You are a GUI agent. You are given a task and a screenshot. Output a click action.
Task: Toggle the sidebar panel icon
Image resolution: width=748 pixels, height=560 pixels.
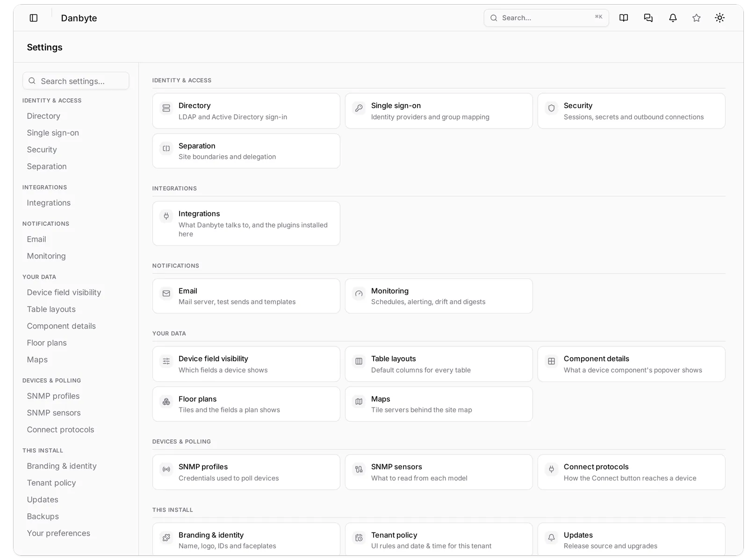click(34, 18)
